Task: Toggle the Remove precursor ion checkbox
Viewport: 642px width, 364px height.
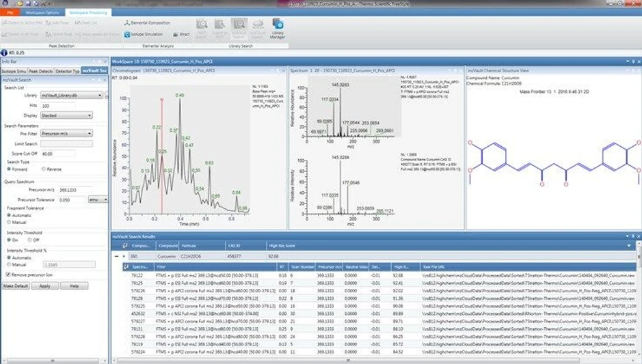Action: click(x=8, y=275)
